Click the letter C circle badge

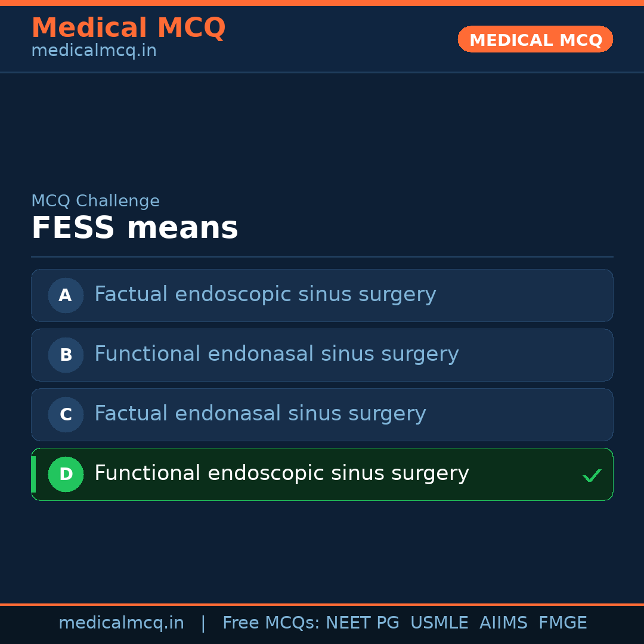(66, 414)
